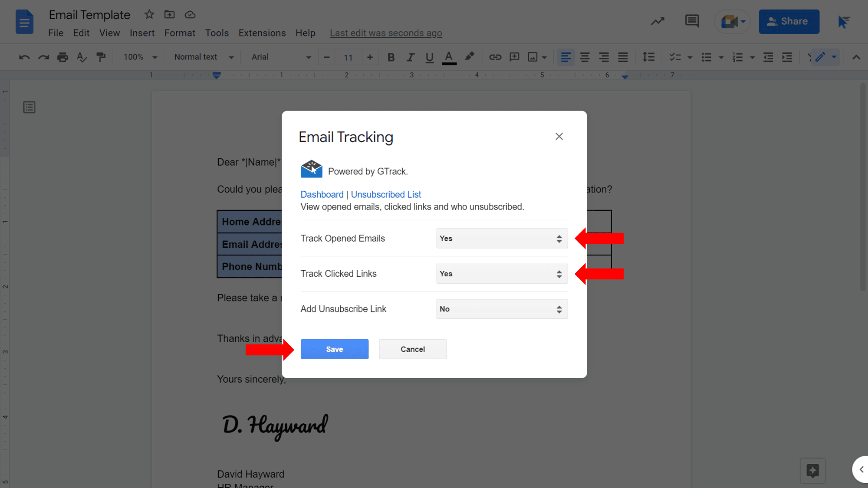Open the Track Opened Emails dropdown
This screenshot has height=488, width=868.
(x=502, y=239)
